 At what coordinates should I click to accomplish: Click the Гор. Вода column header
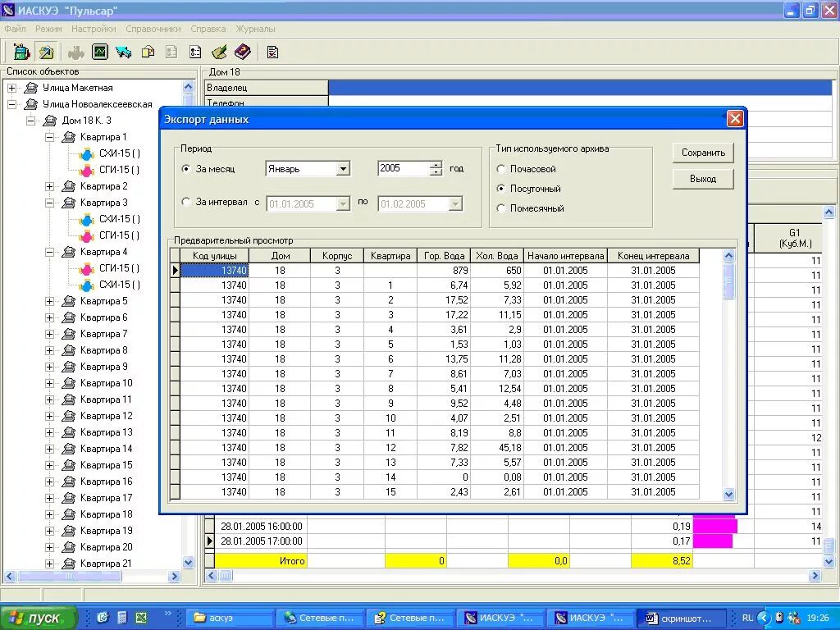[444, 256]
